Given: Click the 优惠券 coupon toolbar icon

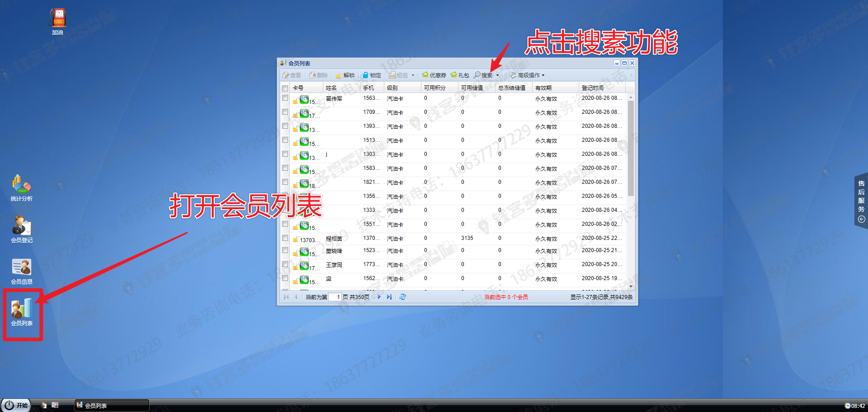Looking at the screenshot, I should click(434, 75).
